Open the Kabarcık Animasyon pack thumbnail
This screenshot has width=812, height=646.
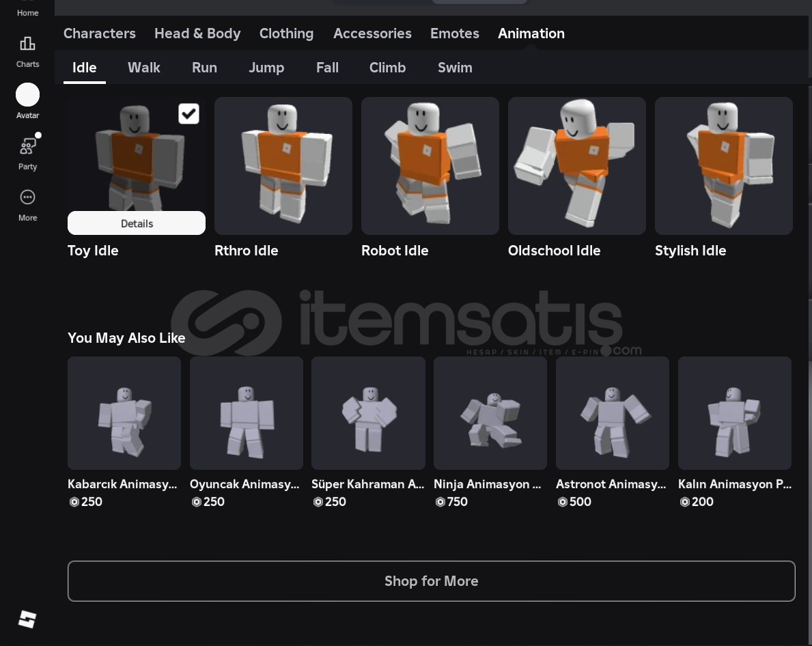[124, 413]
